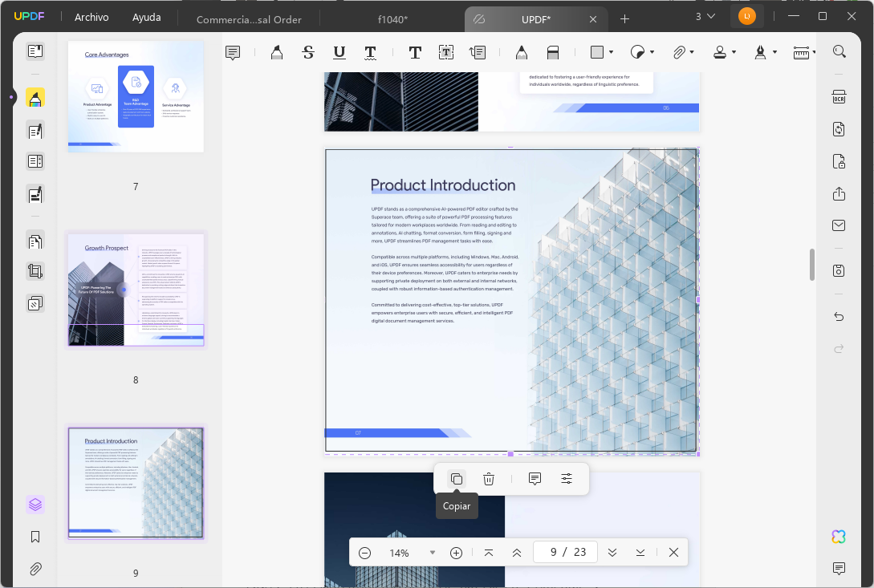Select the Strikethrough text tool
Screen dimensions: 874x588
click(307, 52)
